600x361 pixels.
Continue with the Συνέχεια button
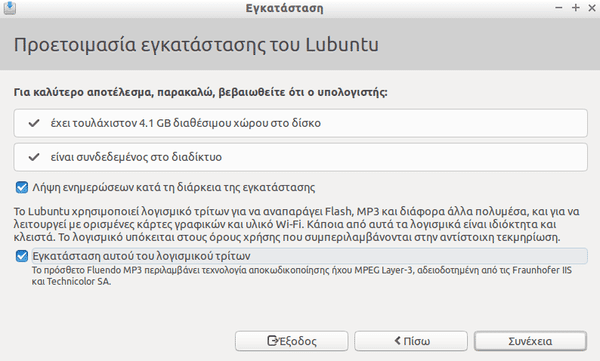[530, 341]
